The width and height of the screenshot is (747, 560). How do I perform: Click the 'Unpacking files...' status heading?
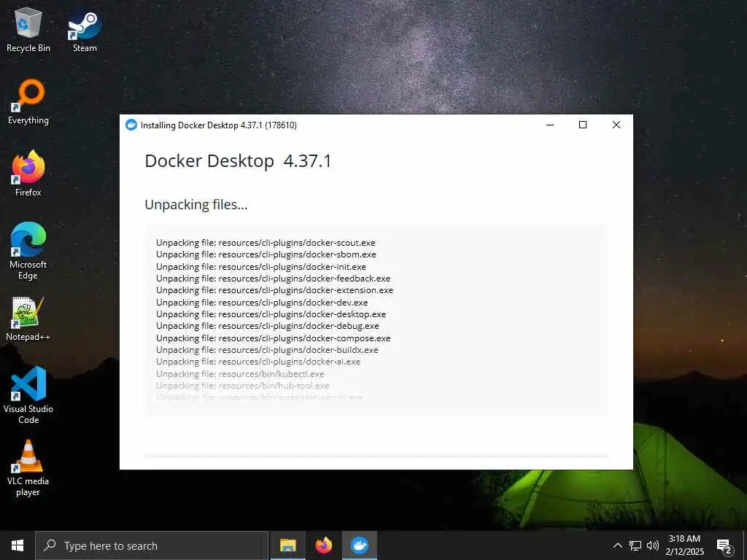pos(196,205)
